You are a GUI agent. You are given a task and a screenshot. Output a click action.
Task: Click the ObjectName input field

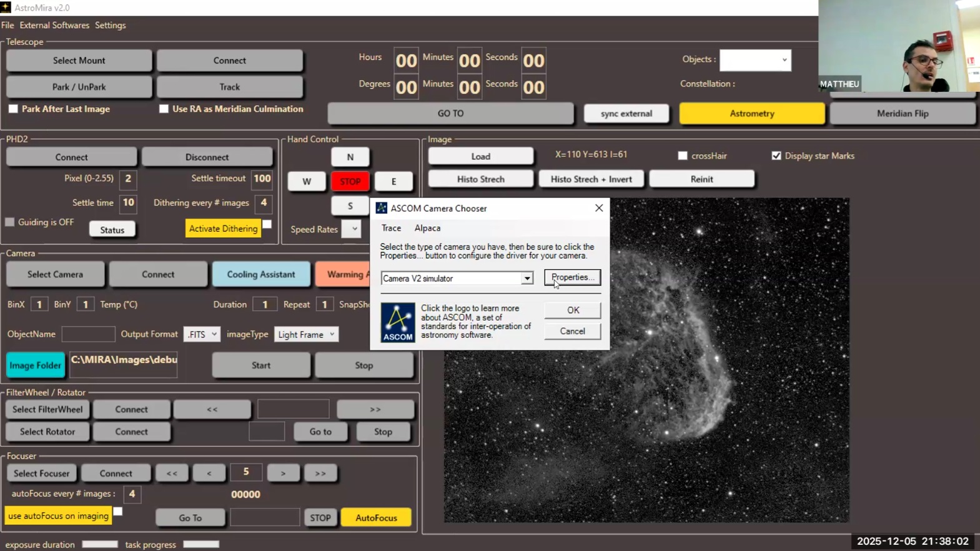click(88, 334)
